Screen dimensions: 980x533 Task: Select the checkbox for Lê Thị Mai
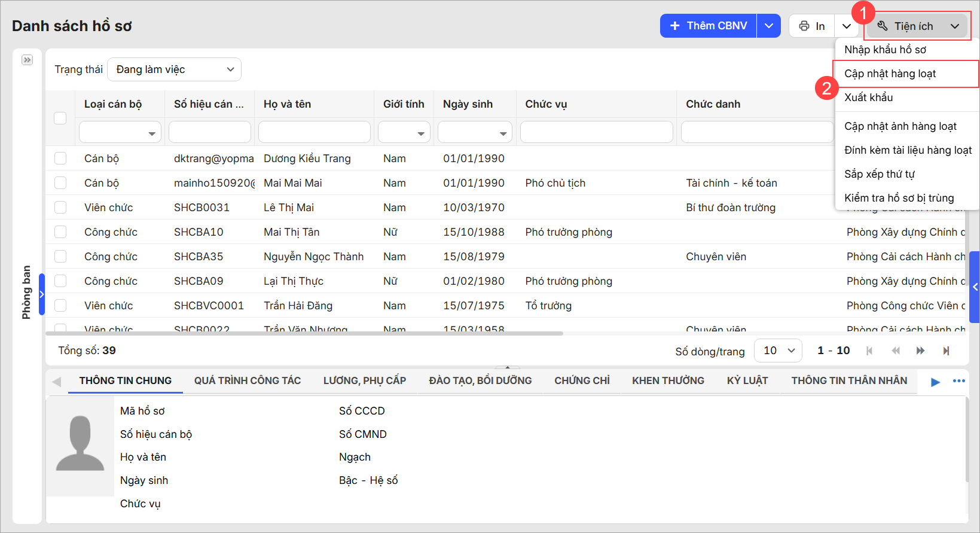60,208
